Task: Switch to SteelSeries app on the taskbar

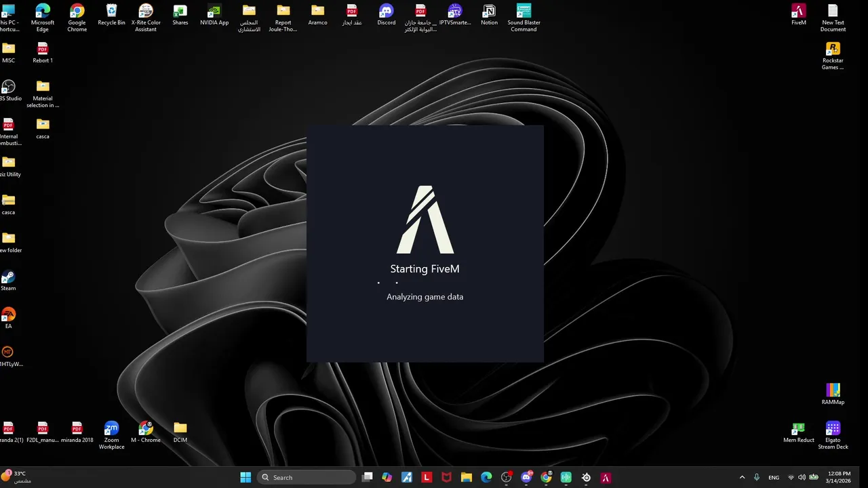Action: 586,477
